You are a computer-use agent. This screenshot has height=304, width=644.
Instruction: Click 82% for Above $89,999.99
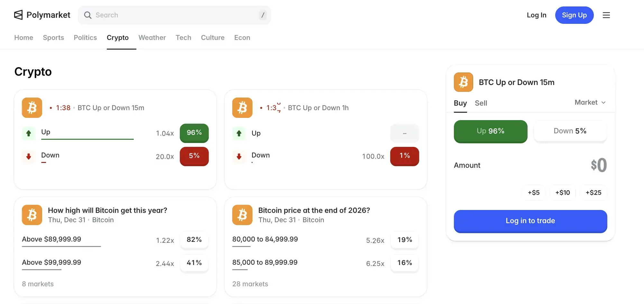point(194,240)
